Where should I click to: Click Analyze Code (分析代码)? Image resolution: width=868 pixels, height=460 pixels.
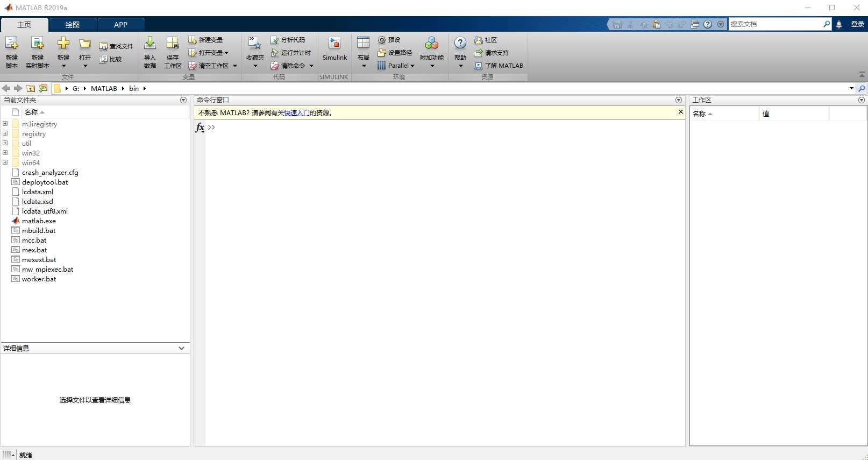tap(288, 40)
